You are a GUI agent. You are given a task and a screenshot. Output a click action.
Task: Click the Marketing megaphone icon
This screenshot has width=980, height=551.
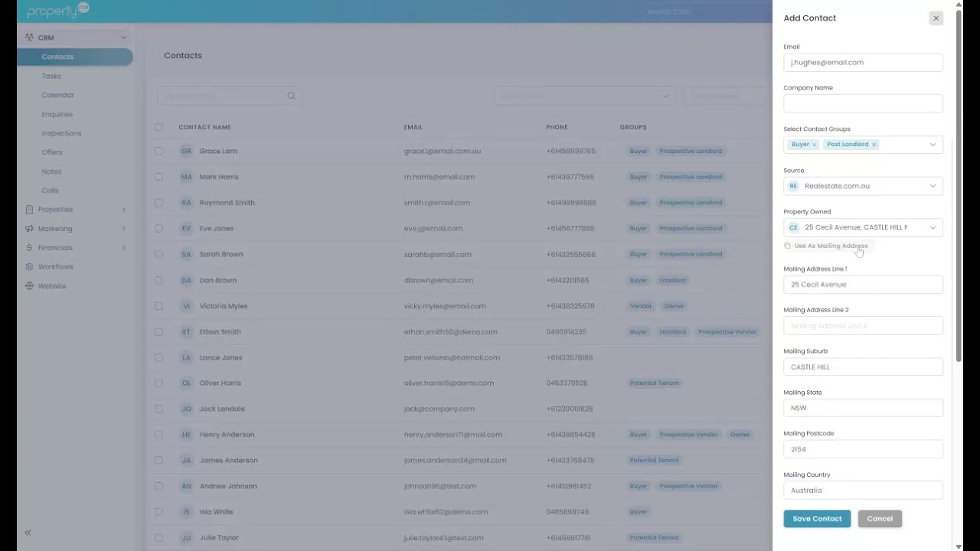[x=29, y=229]
